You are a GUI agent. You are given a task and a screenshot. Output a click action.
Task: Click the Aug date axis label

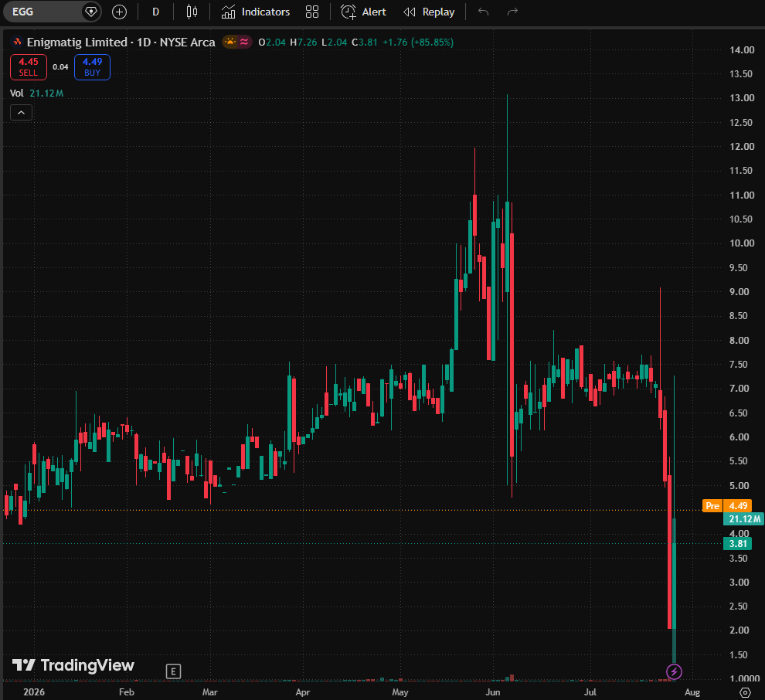(692, 692)
